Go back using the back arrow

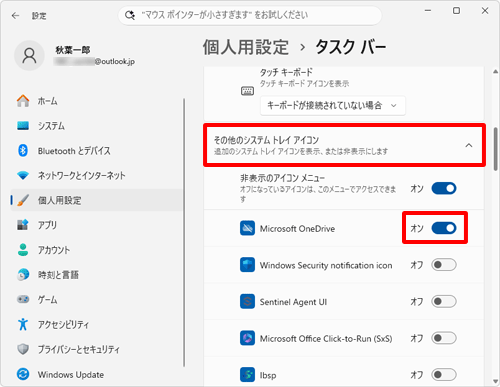point(15,16)
